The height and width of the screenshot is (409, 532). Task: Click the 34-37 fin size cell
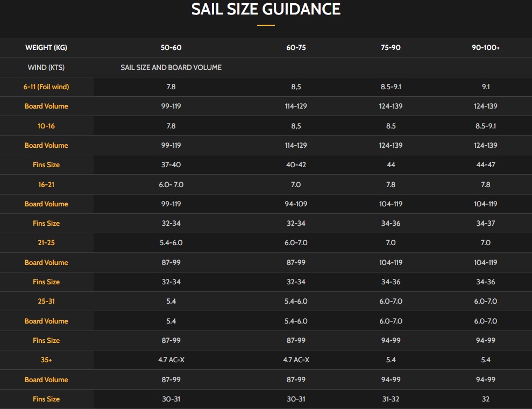click(486, 224)
